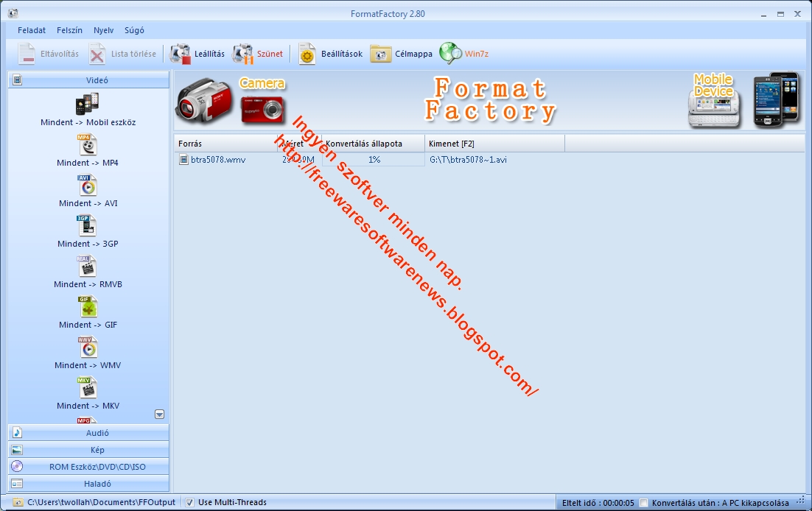Select Mindent -> MKV converter icon
The image size is (812, 511).
(x=86, y=388)
